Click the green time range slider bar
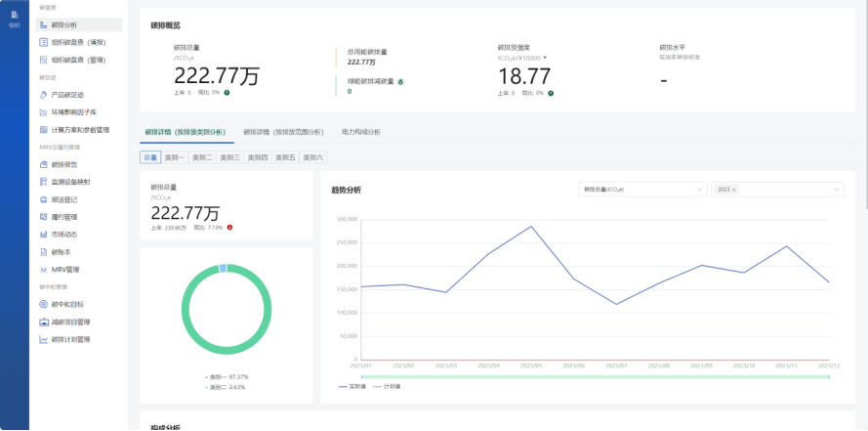 coord(595,376)
